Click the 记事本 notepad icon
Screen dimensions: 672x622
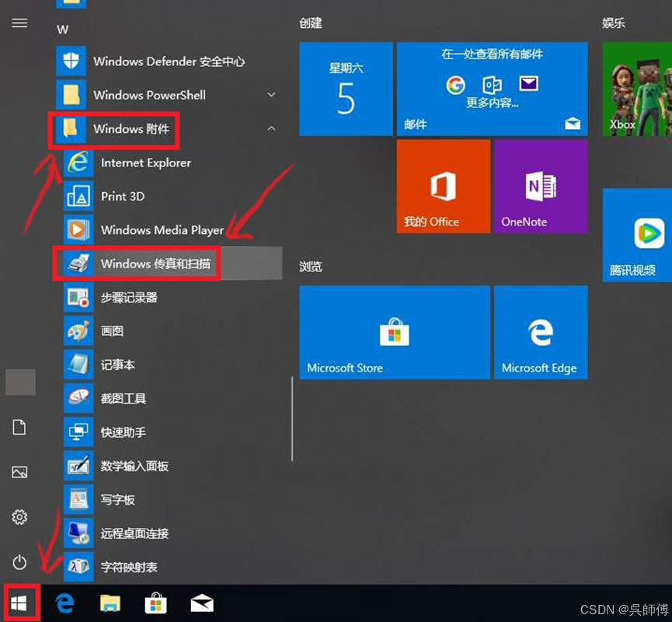[78, 365]
